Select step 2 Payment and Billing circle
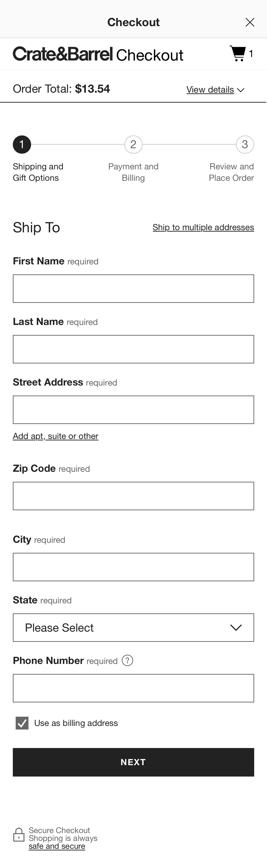The width and height of the screenshot is (267, 868). click(133, 144)
